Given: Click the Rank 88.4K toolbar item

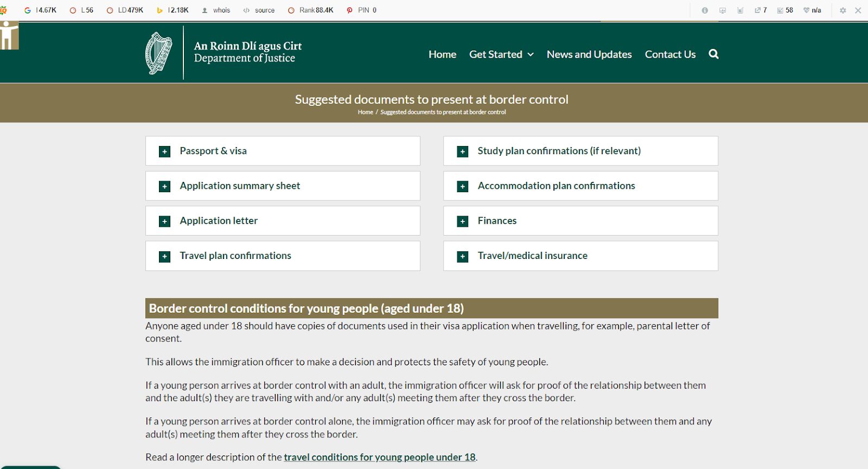Looking at the screenshot, I should [310, 10].
